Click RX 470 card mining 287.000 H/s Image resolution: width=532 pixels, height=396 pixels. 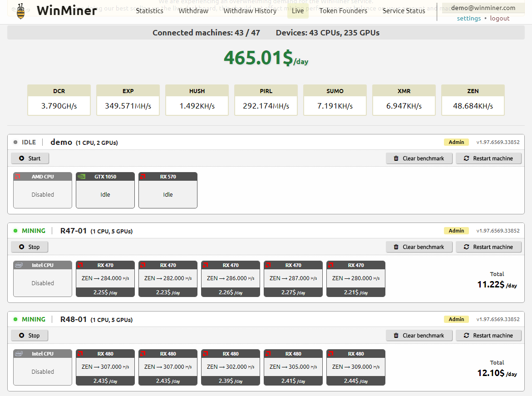[x=293, y=279]
